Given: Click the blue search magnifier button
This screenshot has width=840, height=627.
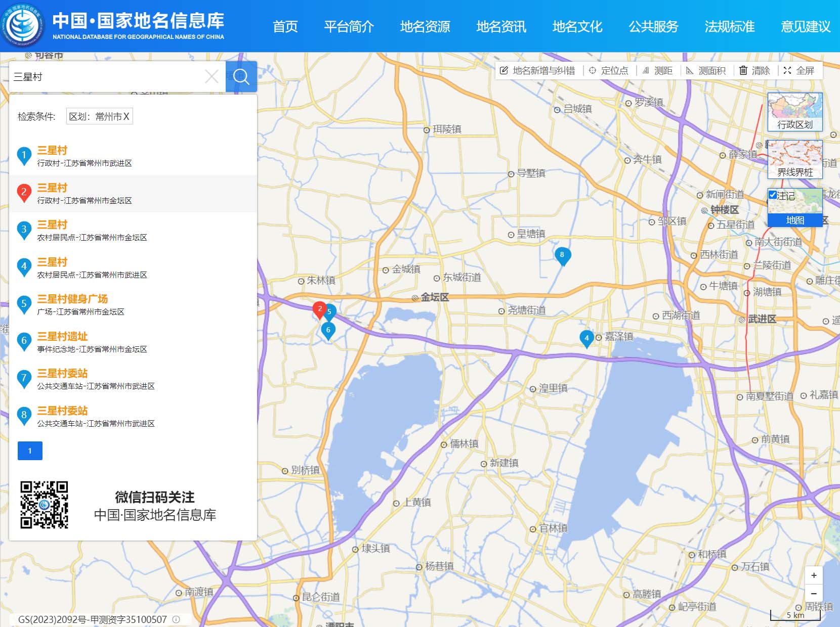Looking at the screenshot, I should click(241, 77).
